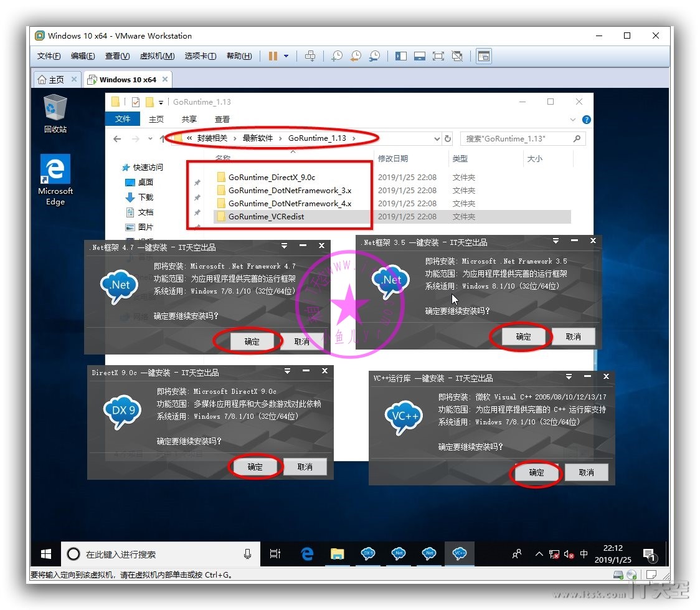700x610 pixels.
Task: Expand the Explorer ribbon chevron
Action: pyautogui.click(x=573, y=120)
